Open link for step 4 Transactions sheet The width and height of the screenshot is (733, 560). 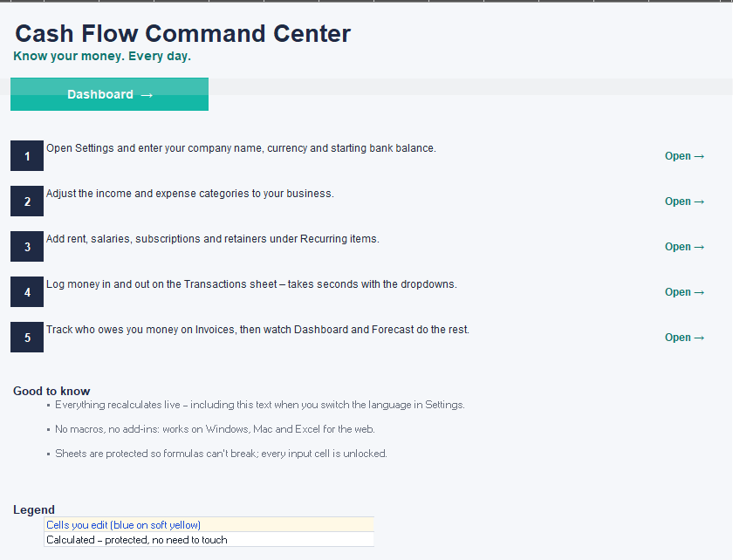(684, 292)
